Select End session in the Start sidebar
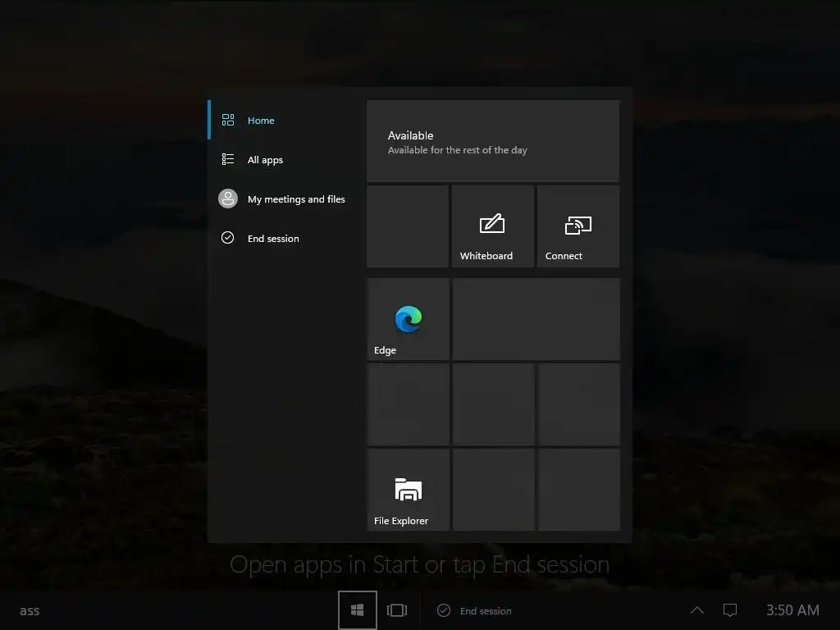Image resolution: width=840 pixels, height=630 pixels. (x=287, y=238)
